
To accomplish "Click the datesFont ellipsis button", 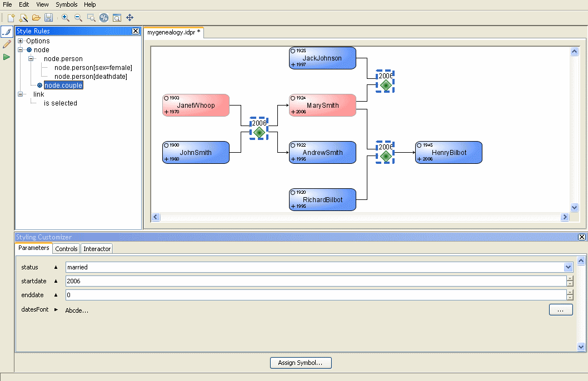I will 560,310.
